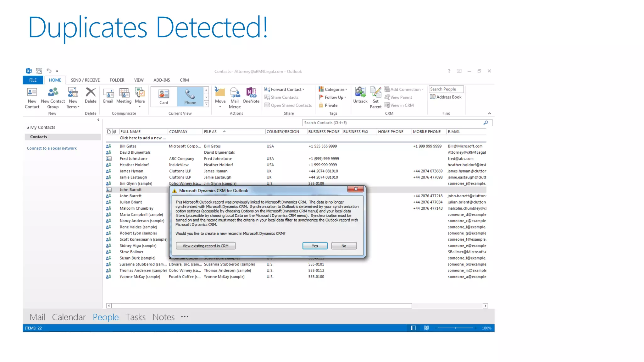The image size is (644, 362).
Task: Expand the Categorize dropdown
Action: coord(333,89)
